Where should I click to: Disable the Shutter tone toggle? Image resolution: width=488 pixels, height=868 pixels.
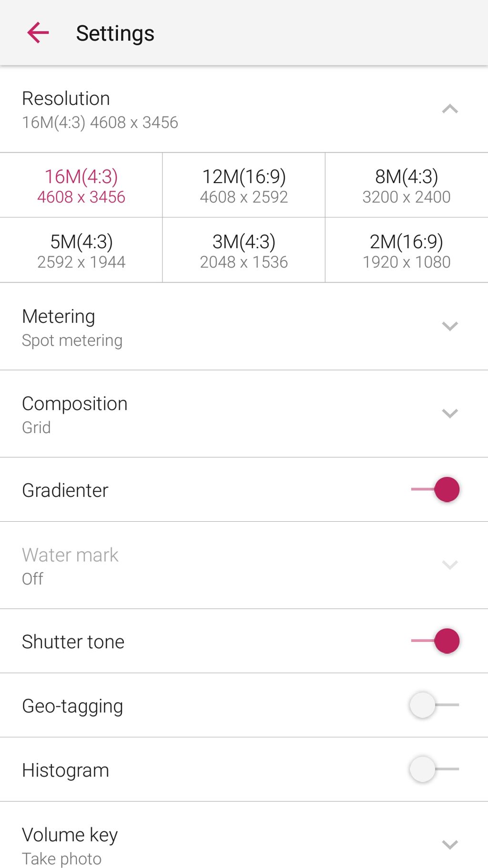click(x=436, y=641)
